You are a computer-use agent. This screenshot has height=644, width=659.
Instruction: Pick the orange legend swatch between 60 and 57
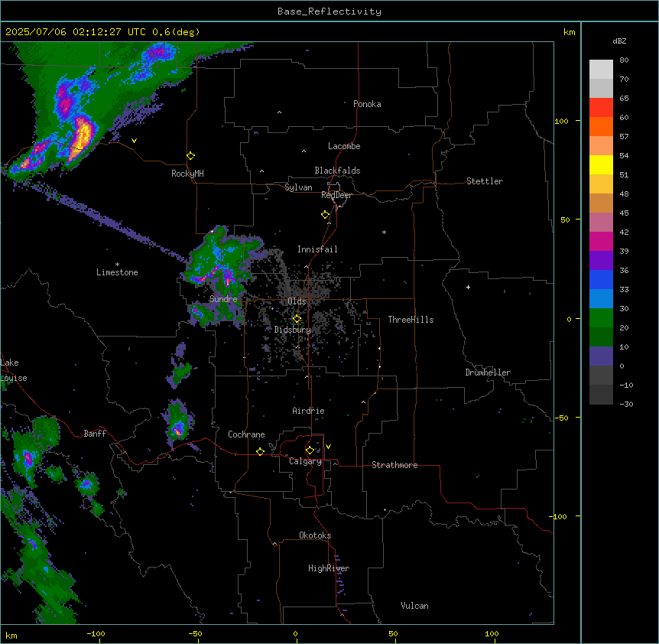(x=601, y=126)
